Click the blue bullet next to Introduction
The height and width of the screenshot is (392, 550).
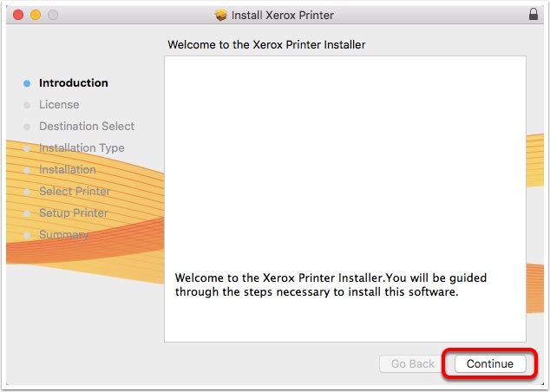click(27, 83)
